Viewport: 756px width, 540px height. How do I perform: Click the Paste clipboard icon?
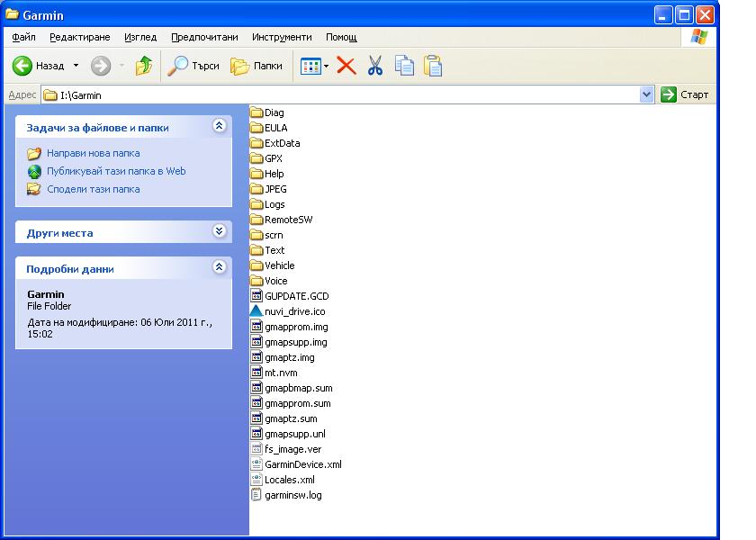click(x=433, y=66)
